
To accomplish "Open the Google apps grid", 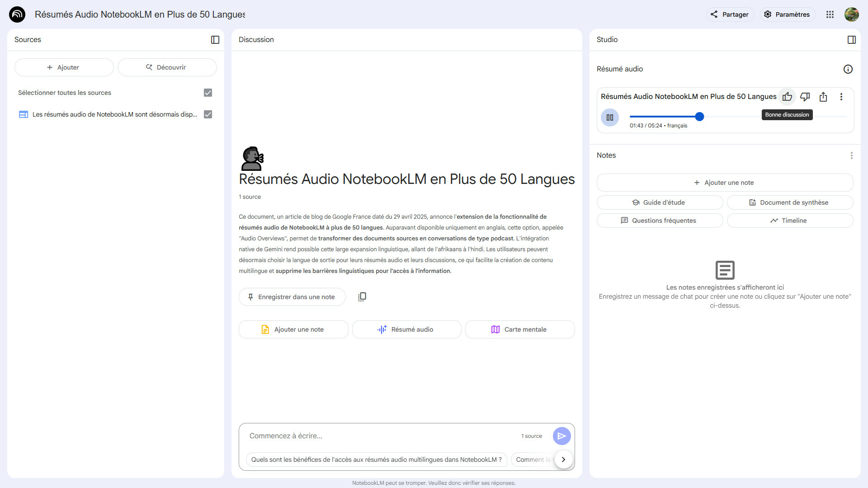I will (830, 14).
